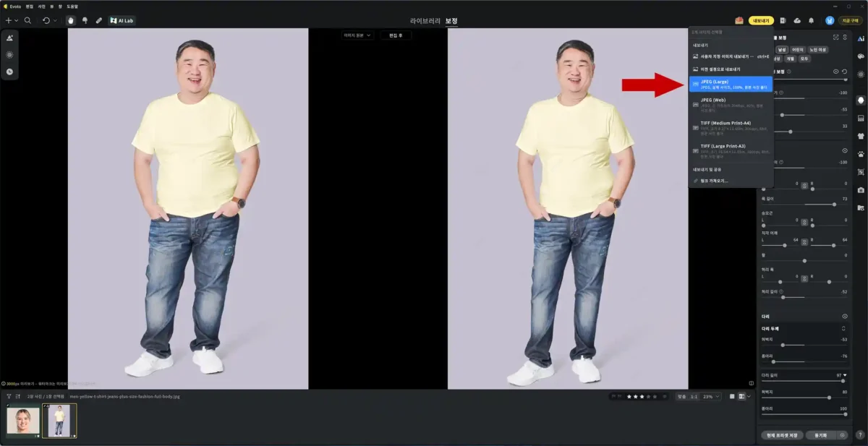The width and height of the screenshot is (868, 446).
Task: Click the 현재 프리셋 저장 button
Action: click(x=782, y=435)
